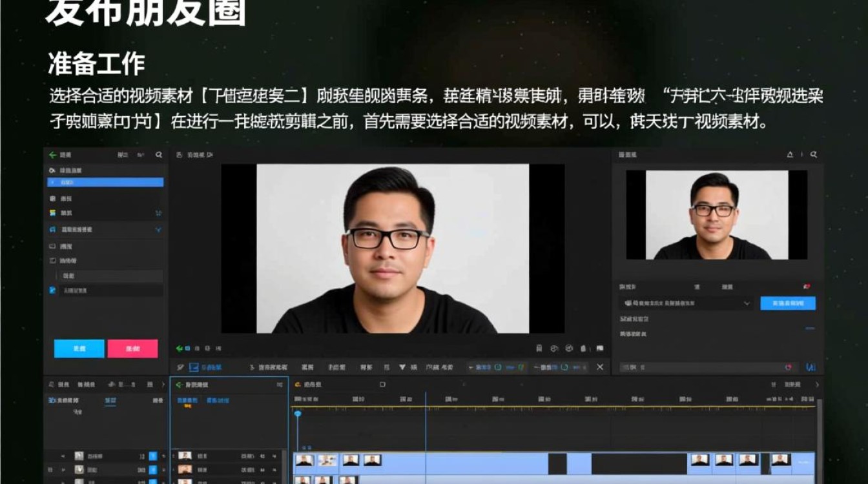
Task: Click the chevron arrow in the bottom-left panel header
Action: (x=163, y=385)
